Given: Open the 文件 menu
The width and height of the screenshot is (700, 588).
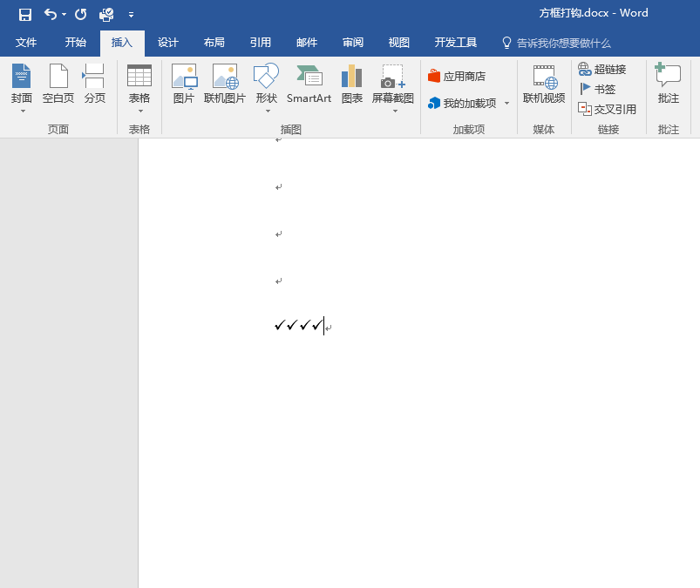Looking at the screenshot, I should click(x=26, y=43).
